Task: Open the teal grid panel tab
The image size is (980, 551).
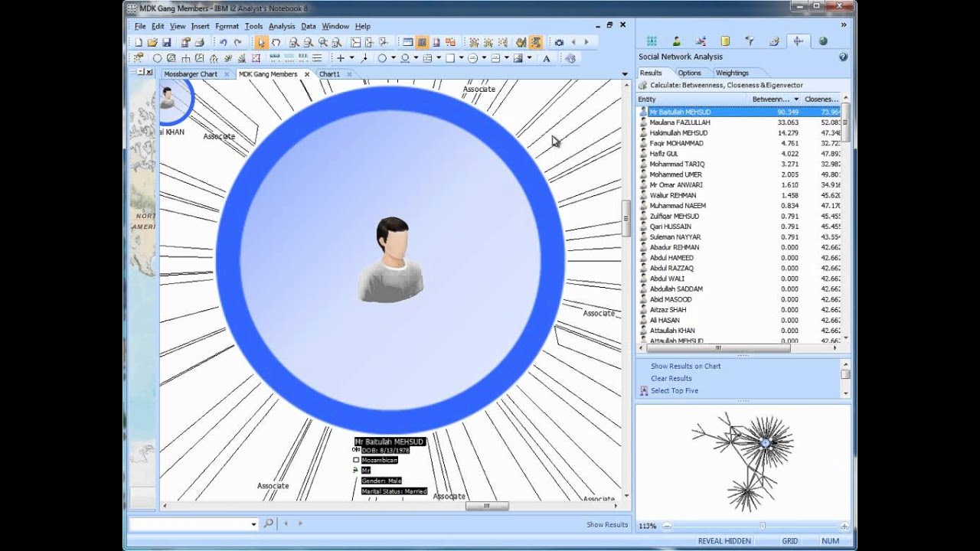Action: (x=652, y=41)
